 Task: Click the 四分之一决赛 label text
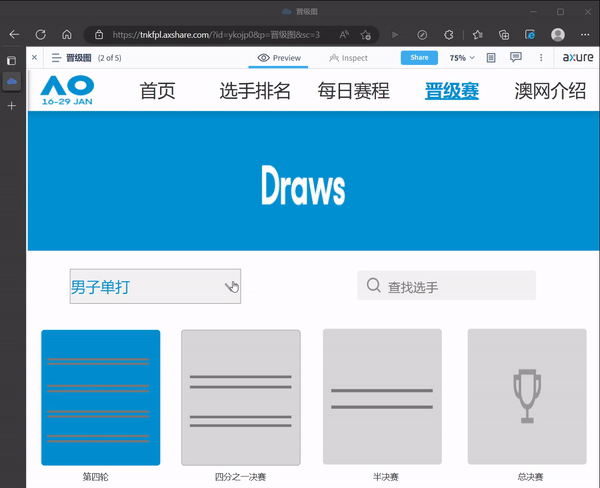[x=240, y=477]
